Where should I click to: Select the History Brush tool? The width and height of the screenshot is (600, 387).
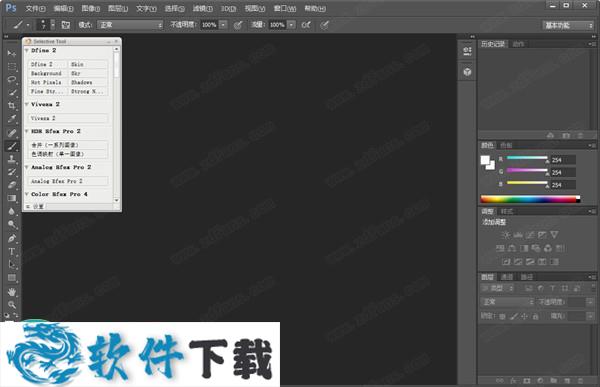(x=12, y=172)
